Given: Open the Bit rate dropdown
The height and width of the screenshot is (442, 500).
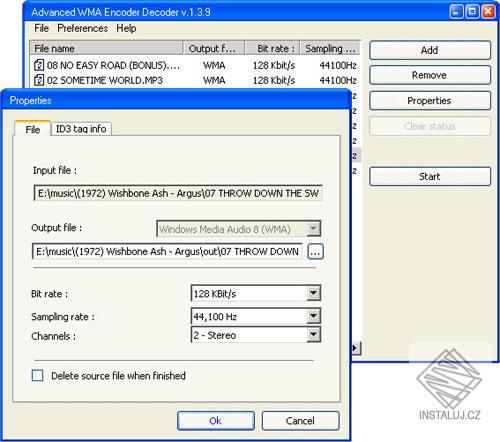Looking at the screenshot, I should point(313,293).
